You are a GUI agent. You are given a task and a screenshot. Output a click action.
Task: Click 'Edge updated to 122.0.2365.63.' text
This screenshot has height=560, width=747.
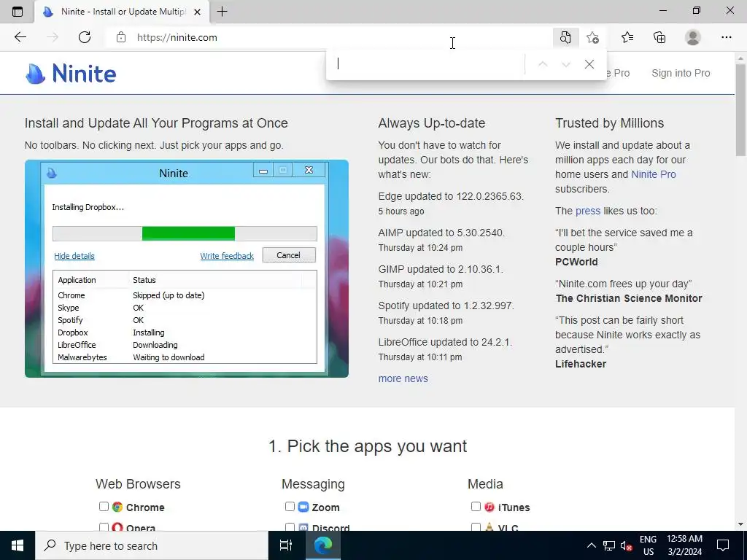451,196
